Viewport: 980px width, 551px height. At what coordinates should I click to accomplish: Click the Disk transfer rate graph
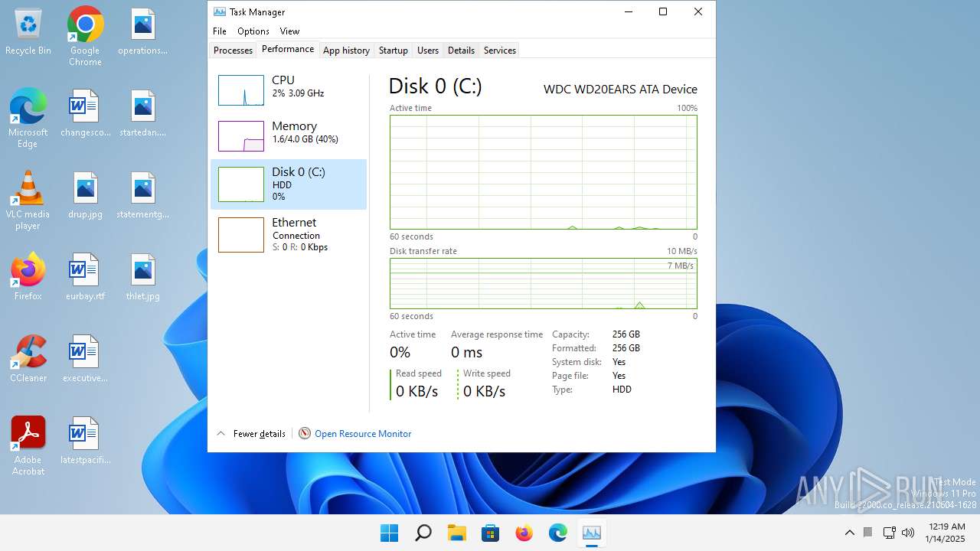click(544, 284)
